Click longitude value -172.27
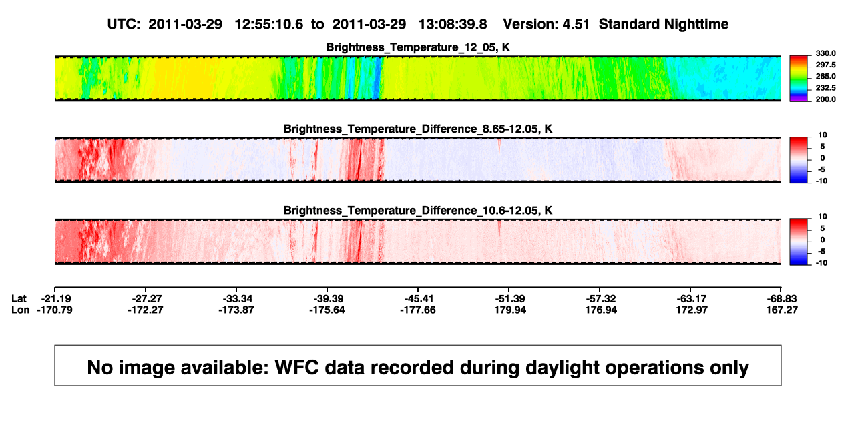 pyautogui.click(x=146, y=310)
